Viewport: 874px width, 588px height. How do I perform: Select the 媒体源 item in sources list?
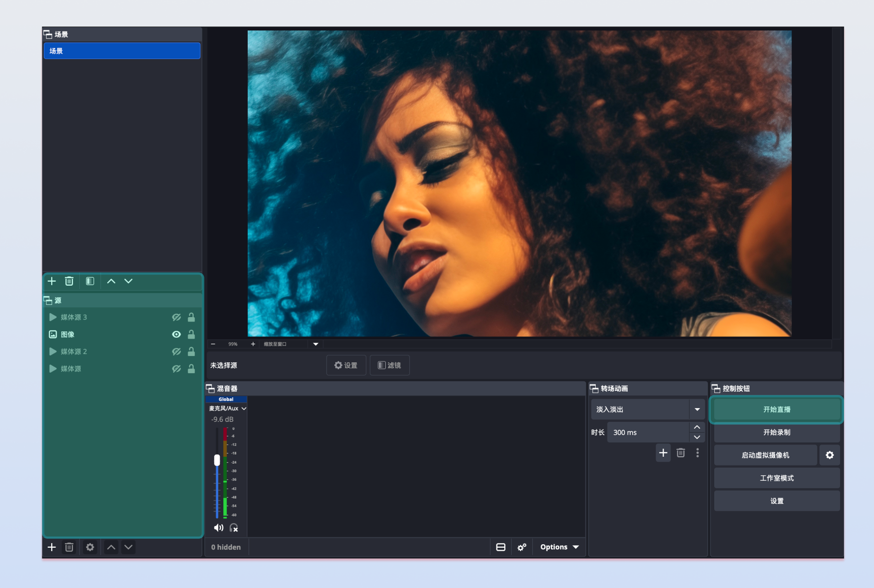(71, 369)
